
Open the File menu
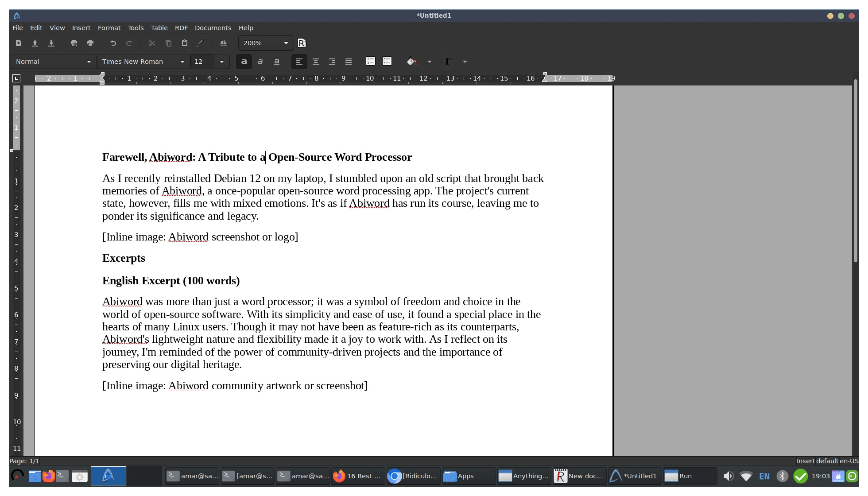[x=18, y=27]
